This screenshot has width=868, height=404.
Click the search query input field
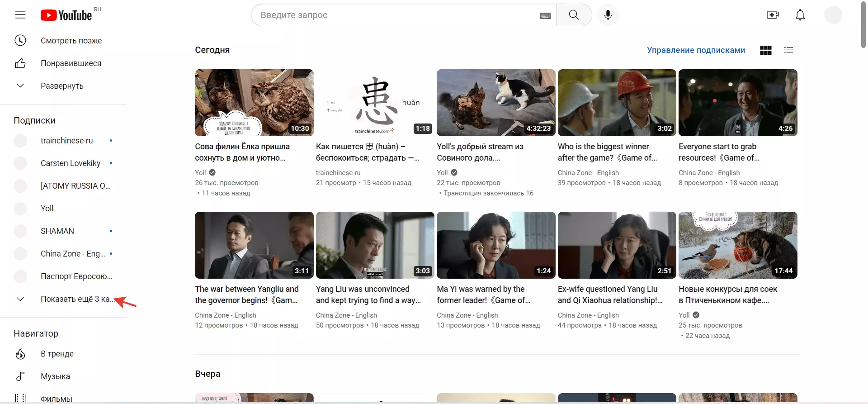[398, 15]
